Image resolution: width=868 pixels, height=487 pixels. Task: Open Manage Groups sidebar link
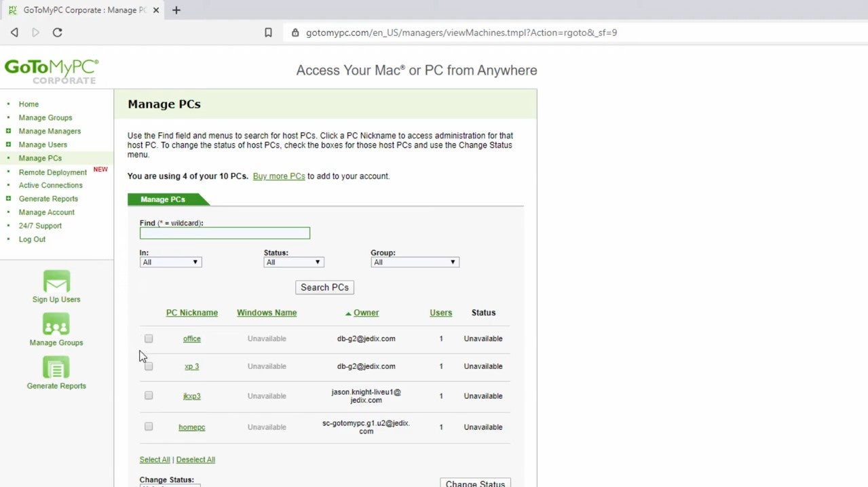tap(45, 117)
